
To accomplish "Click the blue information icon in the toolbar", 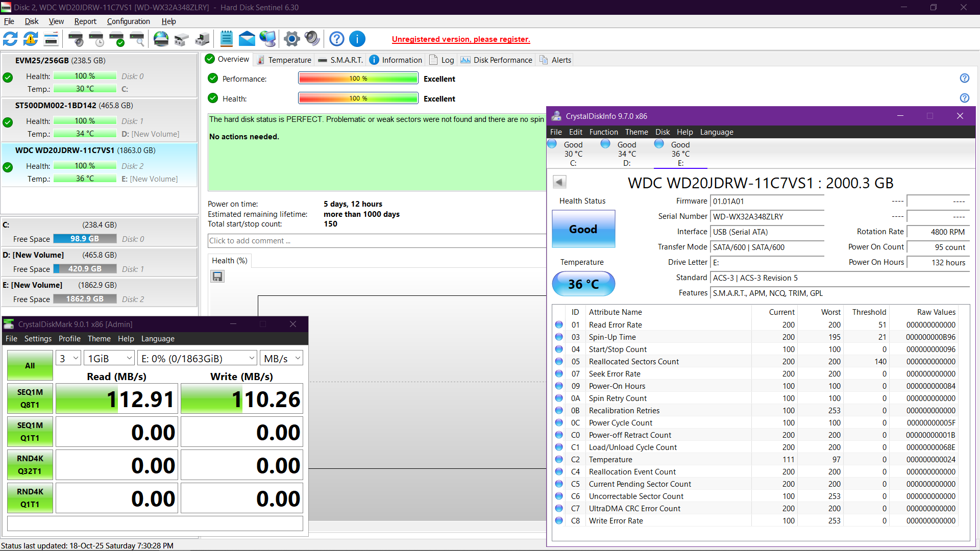I will click(357, 39).
